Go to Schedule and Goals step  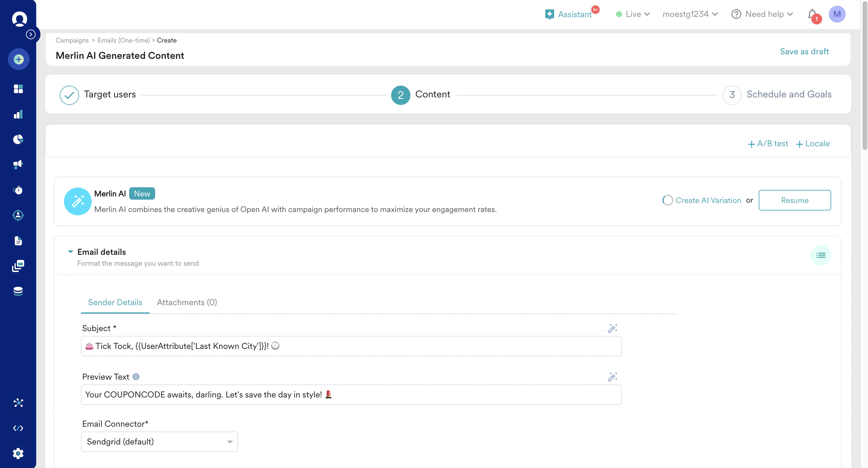coord(789,95)
